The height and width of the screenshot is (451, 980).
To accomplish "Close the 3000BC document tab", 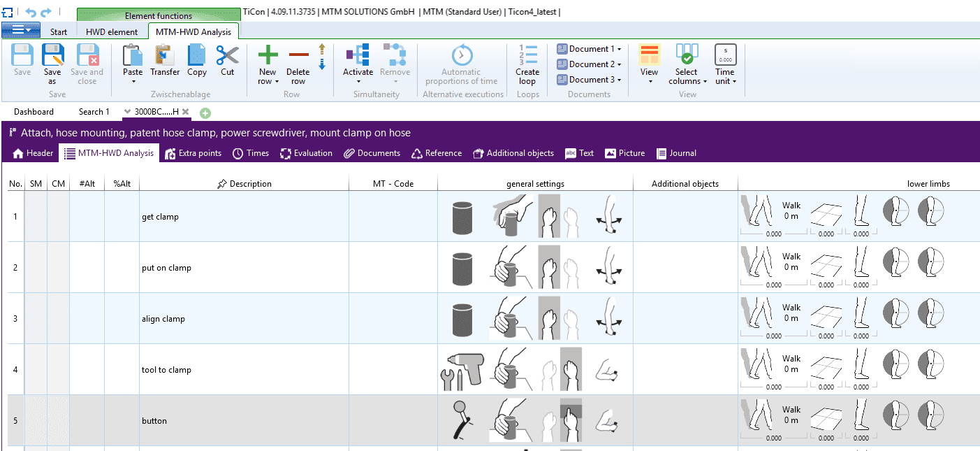I will click(x=186, y=112).
